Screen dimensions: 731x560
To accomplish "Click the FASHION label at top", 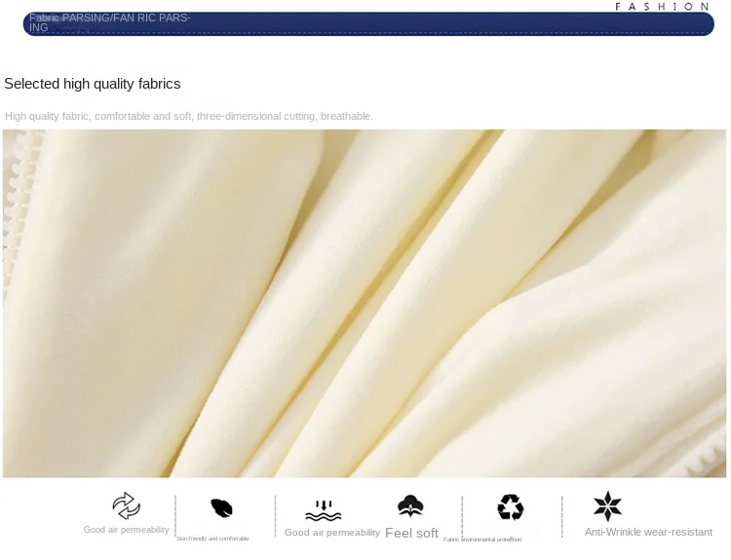I will tap(662, 7).
